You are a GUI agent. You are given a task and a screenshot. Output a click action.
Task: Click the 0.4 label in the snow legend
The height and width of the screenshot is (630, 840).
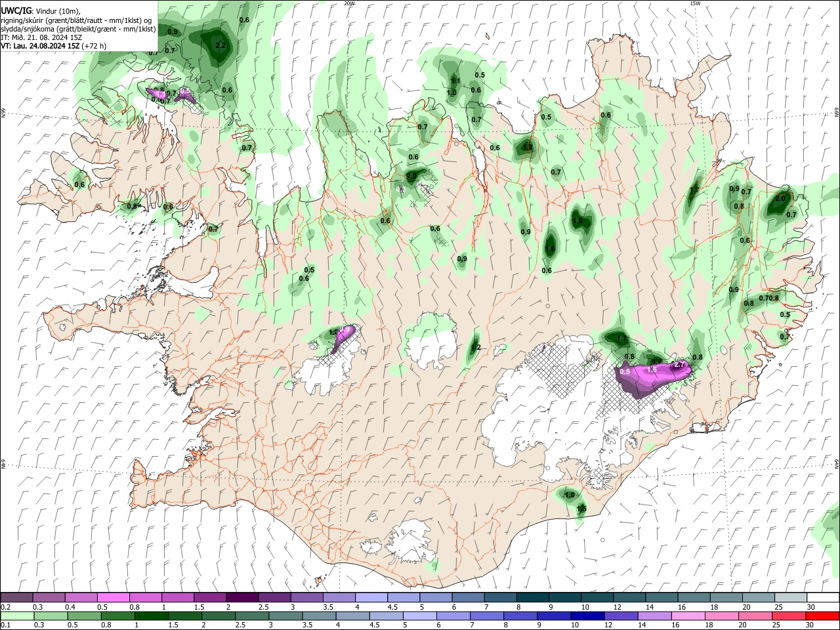[70, 607]
